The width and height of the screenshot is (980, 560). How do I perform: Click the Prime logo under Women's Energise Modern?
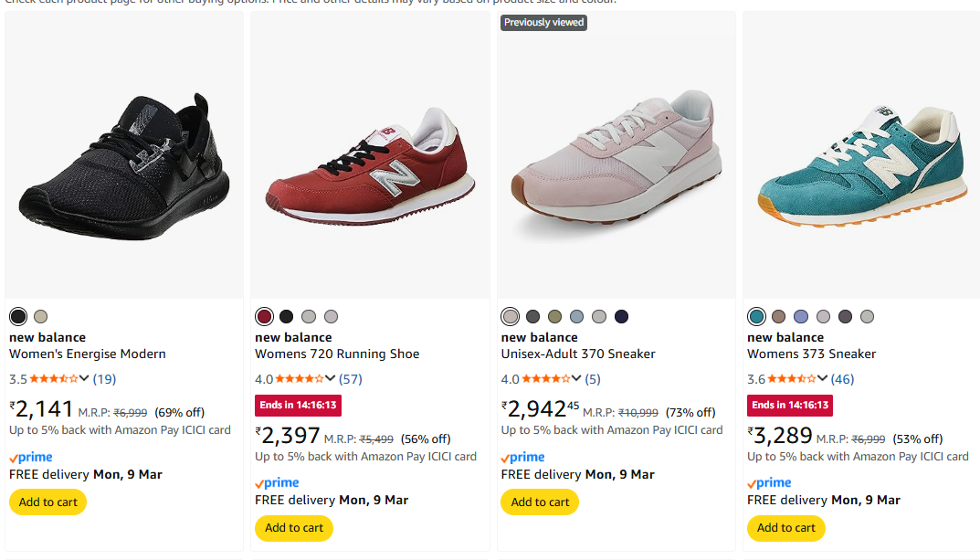pyautogui.click(x=31, y=457)
